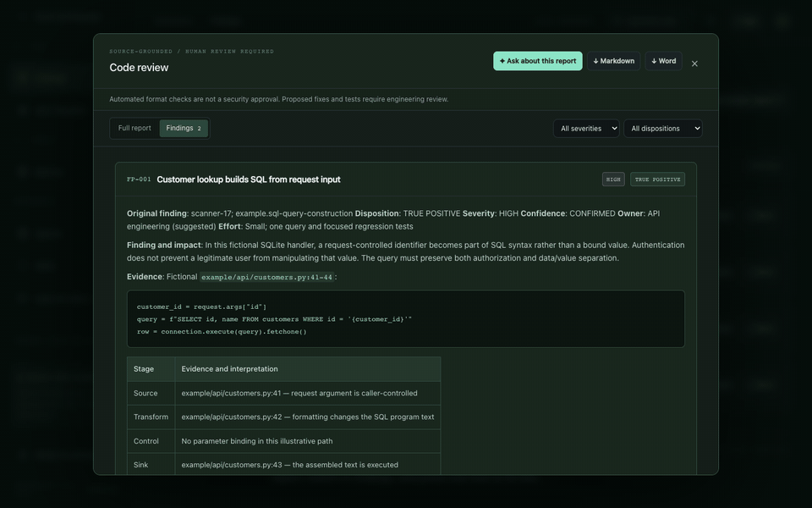Click the customer_id = request.args code line

click(201, 306)
